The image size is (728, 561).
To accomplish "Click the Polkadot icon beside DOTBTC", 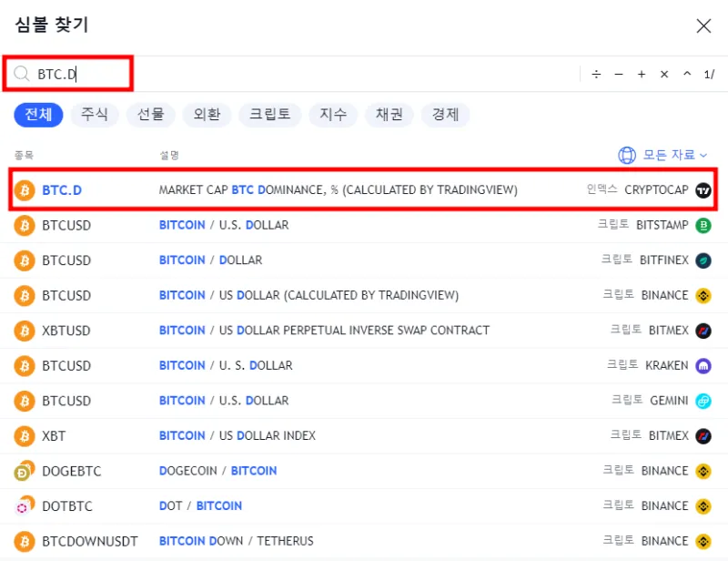I will click(x=25, y=506).
